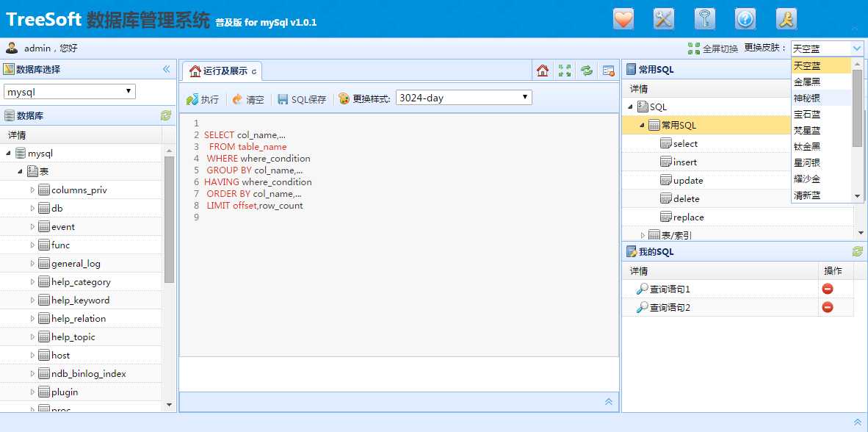Open the wrench tools icon in header
The width and height of the screenshot is (868, 432).
click(664, 19)
